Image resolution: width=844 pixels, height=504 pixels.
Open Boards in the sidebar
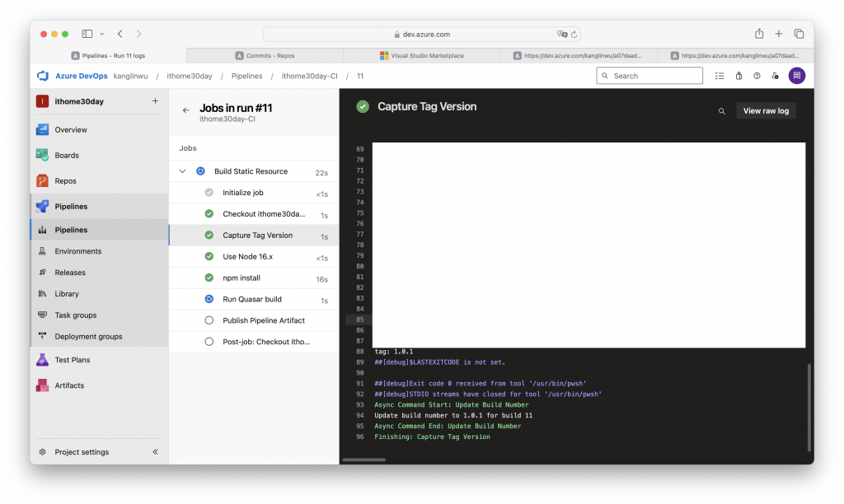pos(100,156)
